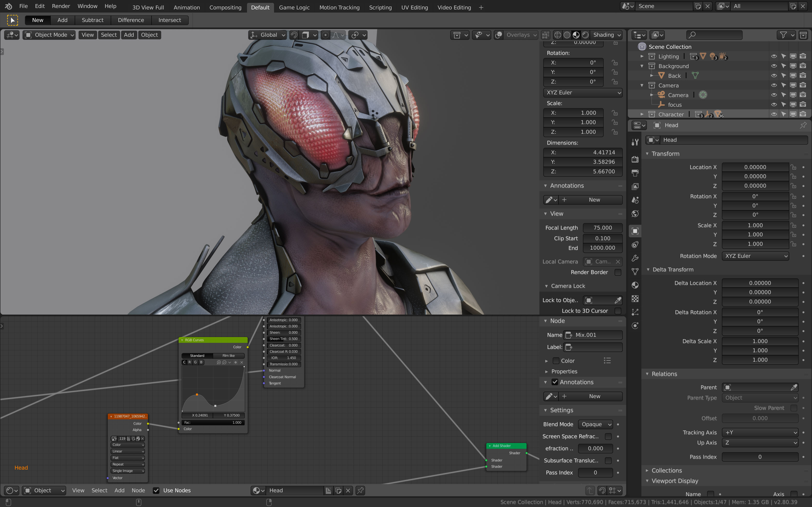Expand the Character collection in outliner
This screenshot has width=812, height=507.
point(642,114)
